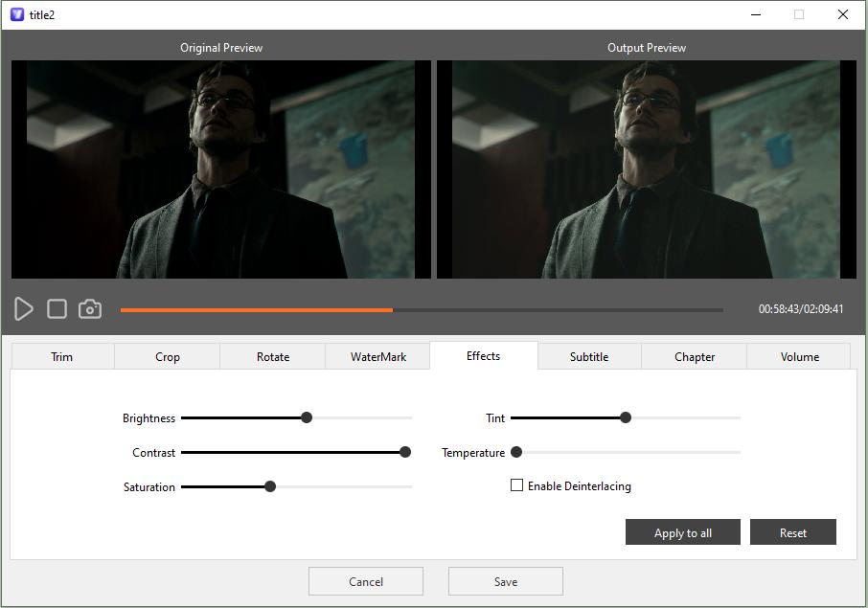Adjust the Brightness slider handle
This screenshot has width=868, height=608.
[x=307, y=417]
